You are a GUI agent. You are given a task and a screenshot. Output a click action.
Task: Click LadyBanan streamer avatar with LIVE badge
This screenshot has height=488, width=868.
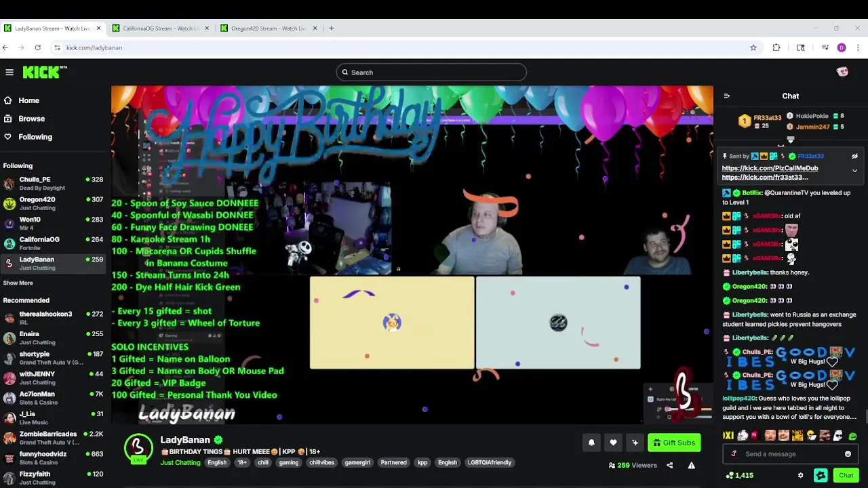click(138, 449)
